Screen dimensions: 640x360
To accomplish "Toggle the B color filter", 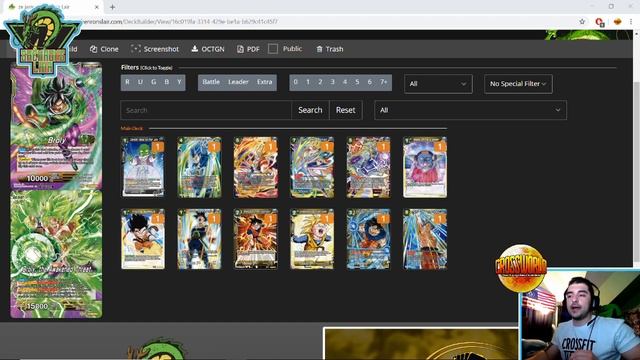I will [167, 82].
